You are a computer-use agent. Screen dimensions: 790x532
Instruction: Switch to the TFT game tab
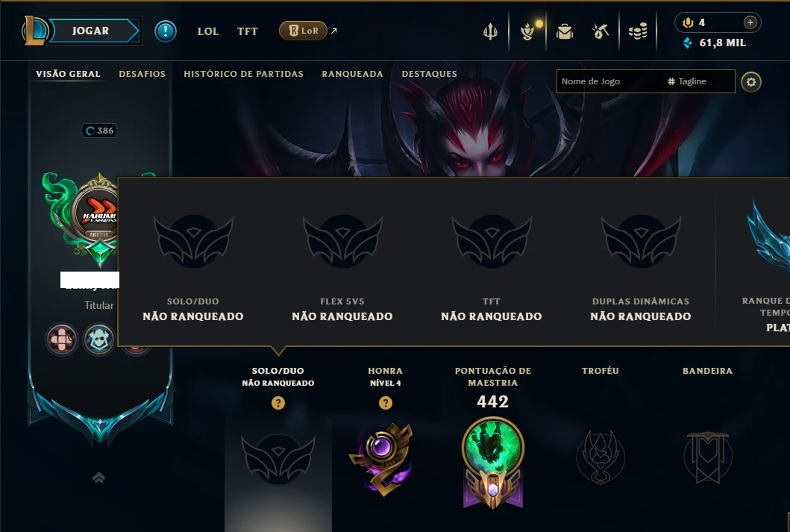[x=248, y=31]
